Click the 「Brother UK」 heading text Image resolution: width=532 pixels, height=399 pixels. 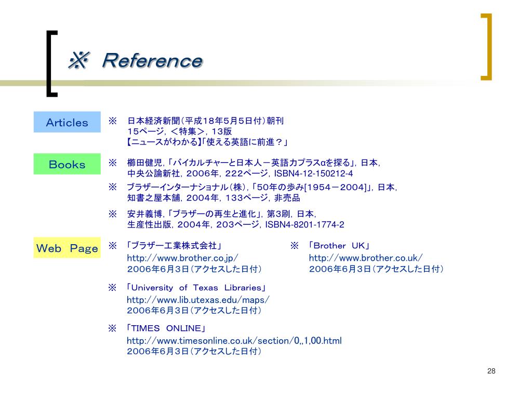point(339,246)
